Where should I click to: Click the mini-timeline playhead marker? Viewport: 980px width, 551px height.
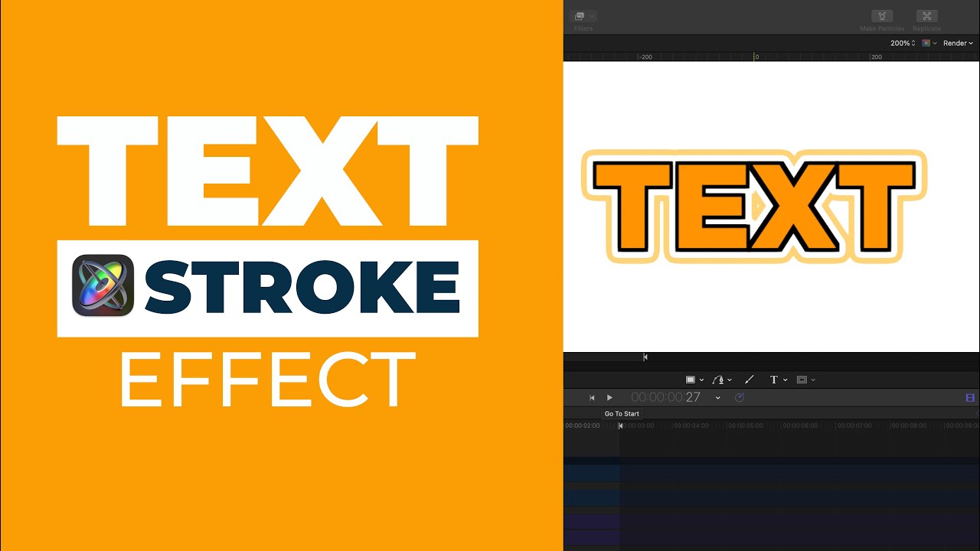[x=645, y=357]
